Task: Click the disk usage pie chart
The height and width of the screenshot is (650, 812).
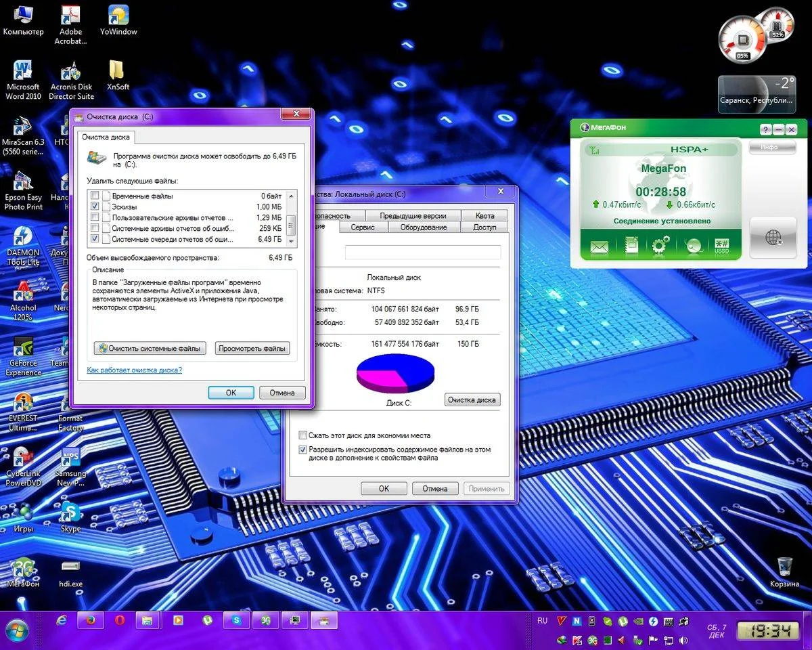Action: (395, 373)
